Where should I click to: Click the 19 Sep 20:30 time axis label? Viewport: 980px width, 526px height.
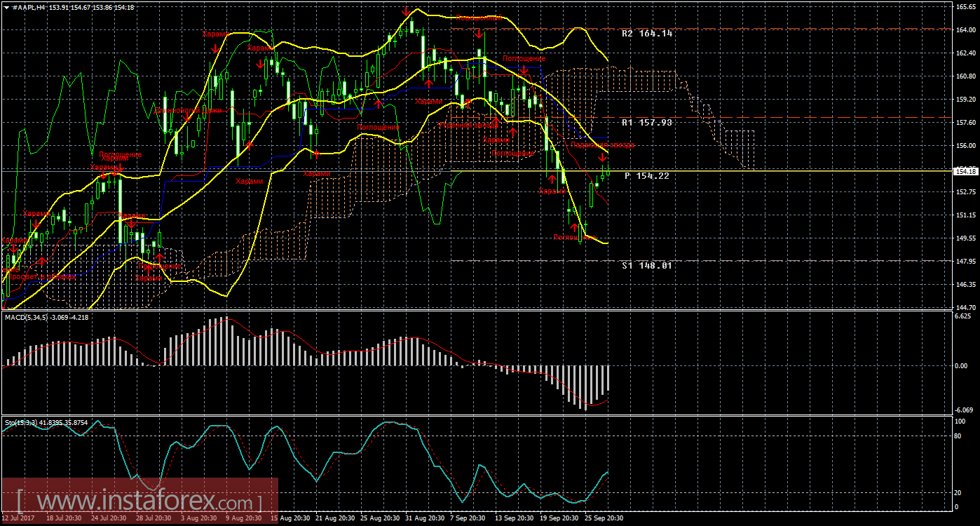(559, 518)
